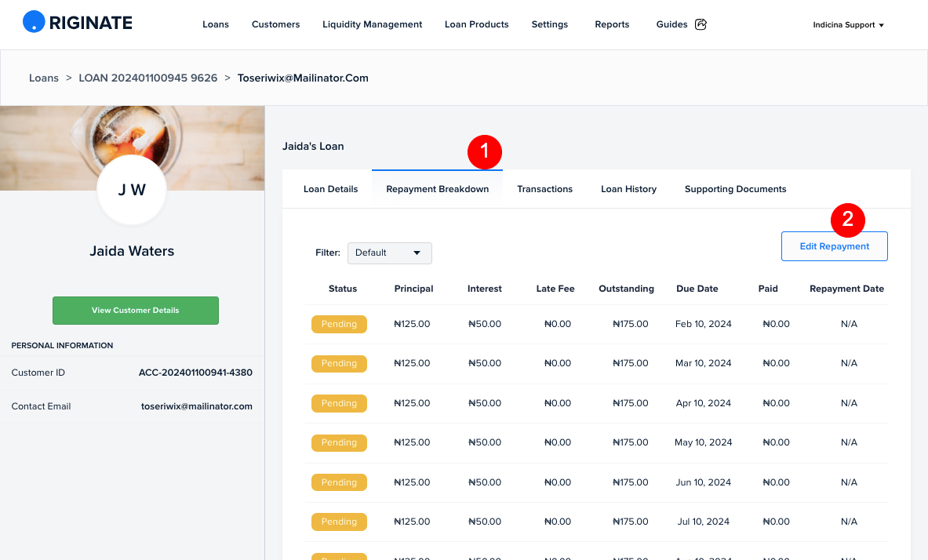Image resolution: width=928 pixels, height=560 pixels.
Task: Select the Apr 10, 2024 due date
Action: click(703, 403)
